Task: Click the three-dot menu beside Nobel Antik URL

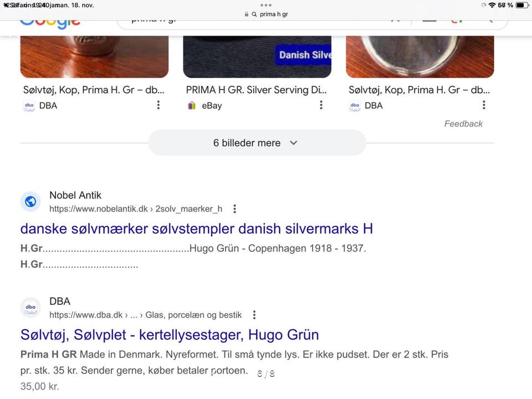Action: click(x=234, y=209)
